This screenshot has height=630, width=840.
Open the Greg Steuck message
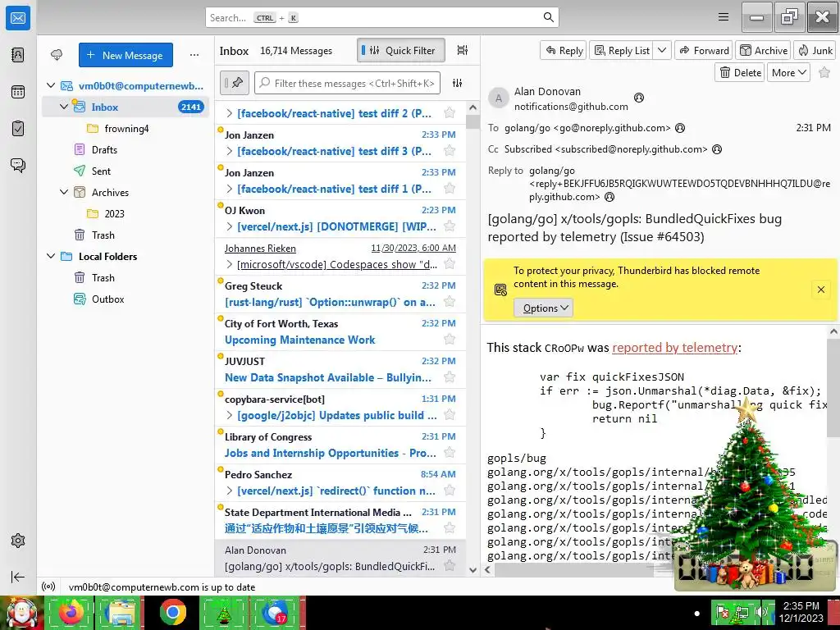pos(340,294)
